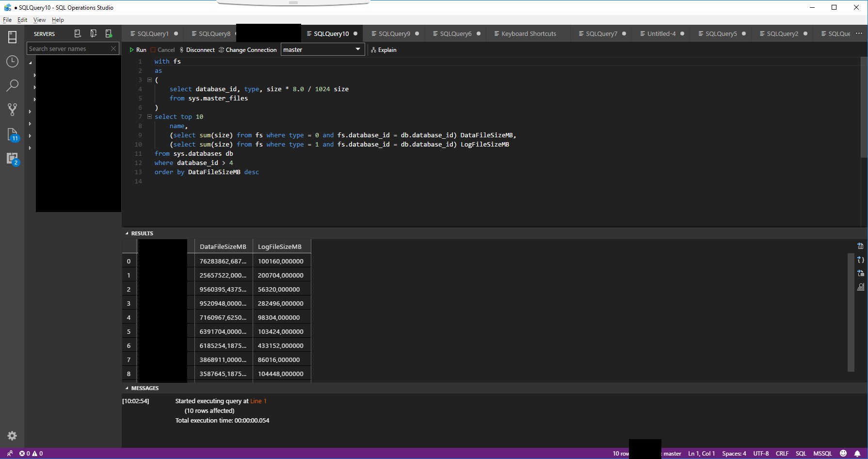Open the Search view in the sidebar
The width and height of the screenshot is (868, 459).
tap(12, 85)
